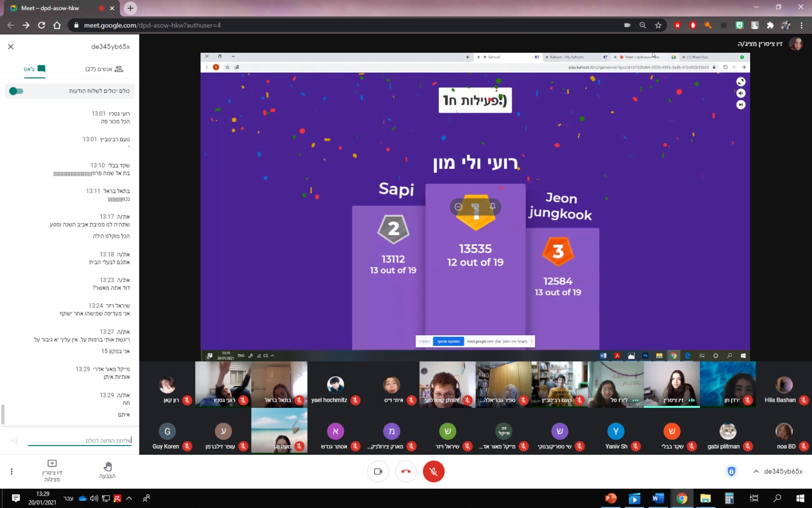The width and height of the screenshot is (812, 508).
Task: Open a new browser tab
Action: (x=130, y=8)
